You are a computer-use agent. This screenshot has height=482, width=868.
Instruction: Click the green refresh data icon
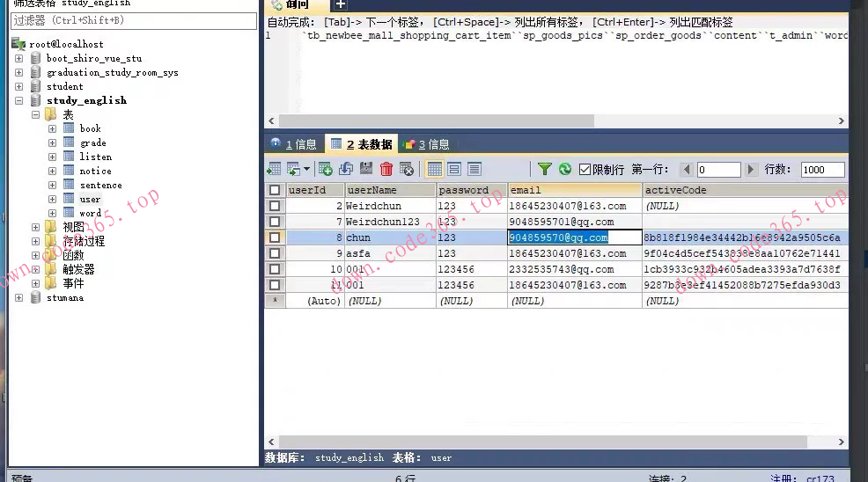pos(565,169)
